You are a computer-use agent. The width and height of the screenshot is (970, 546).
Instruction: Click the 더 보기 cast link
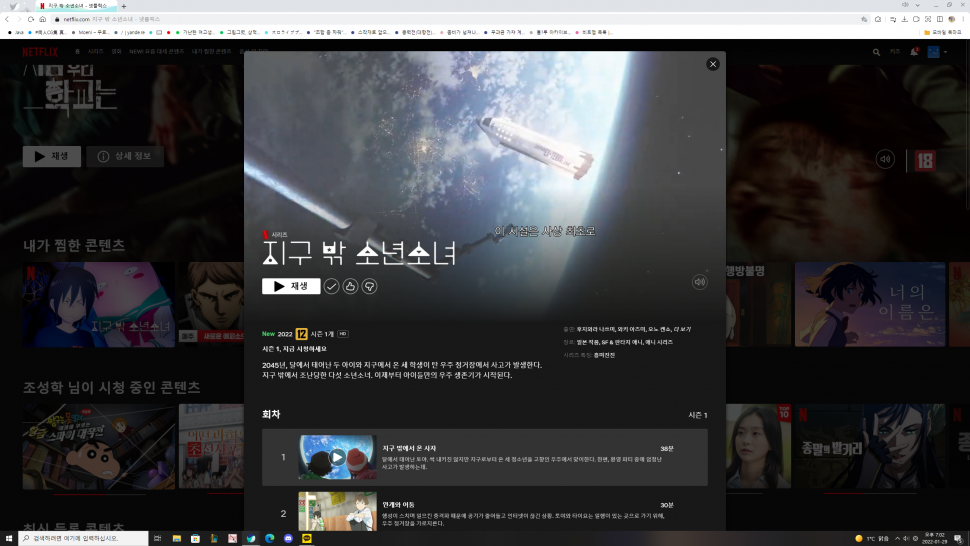click(x=682, y=330)
